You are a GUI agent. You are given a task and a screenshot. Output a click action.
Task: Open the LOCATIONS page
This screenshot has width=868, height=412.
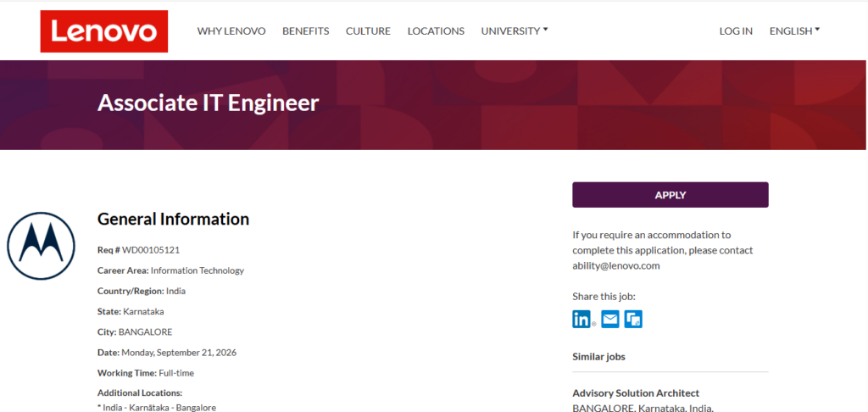(436, 31)
